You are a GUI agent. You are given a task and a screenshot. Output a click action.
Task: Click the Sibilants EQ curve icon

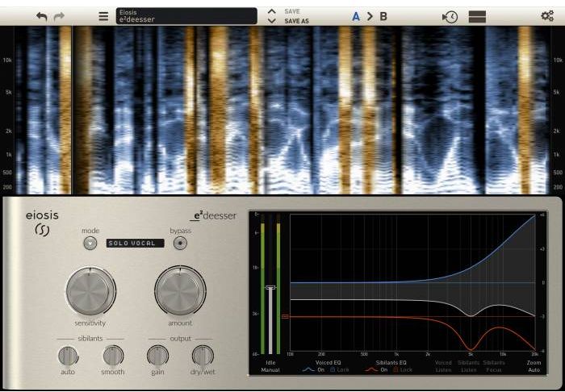(371, 369)
